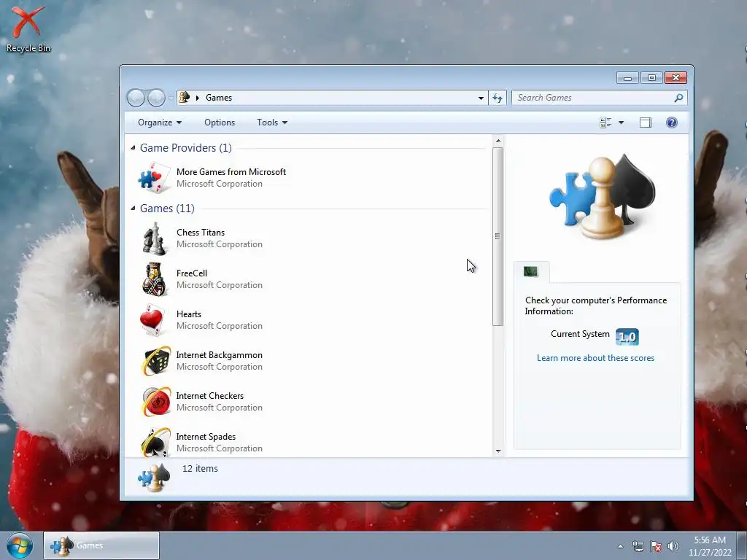747x560 pixels.
Task: Open the Chess Titans game icon
Action: tap(155, 238)
